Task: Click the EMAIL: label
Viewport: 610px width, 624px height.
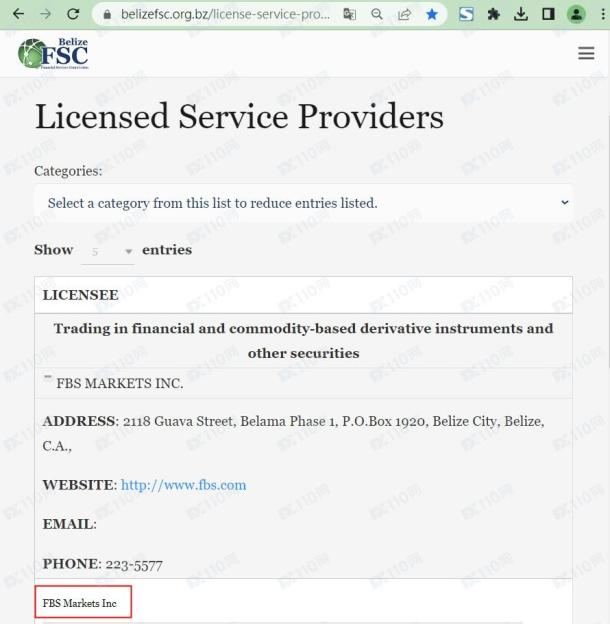Action: pyautogui.click(x=70, y=524)
